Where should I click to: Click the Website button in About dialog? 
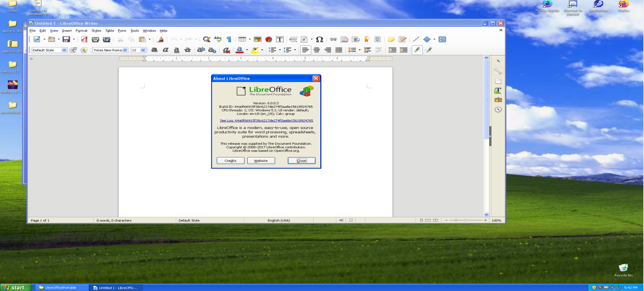click(261, 161)
